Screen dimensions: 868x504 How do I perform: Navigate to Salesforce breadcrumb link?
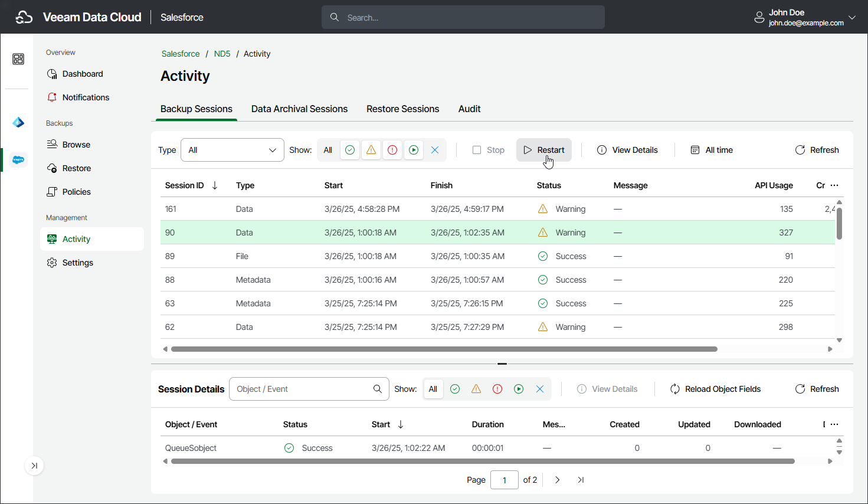coord(181,54)
